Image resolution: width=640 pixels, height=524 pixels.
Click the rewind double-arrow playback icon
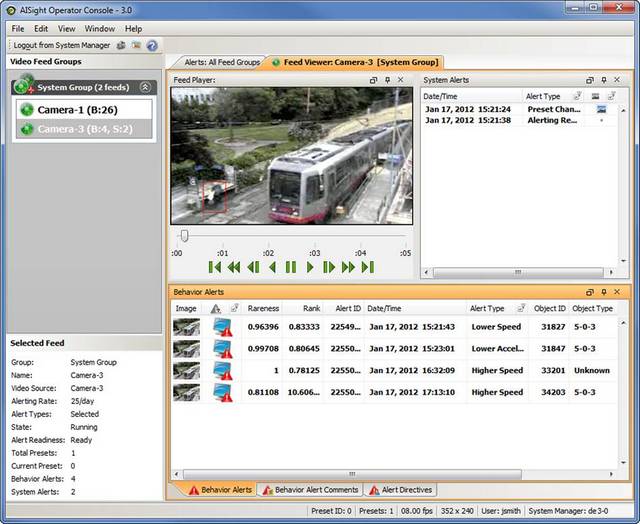point(233,267)
